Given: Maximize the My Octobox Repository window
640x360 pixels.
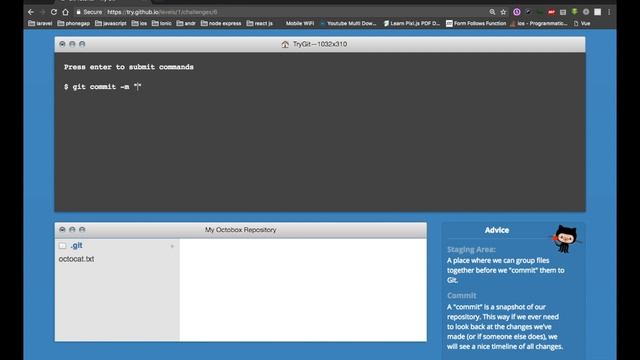Looking at the screenshot, I should pyautogui.click(x=82, y=229).
